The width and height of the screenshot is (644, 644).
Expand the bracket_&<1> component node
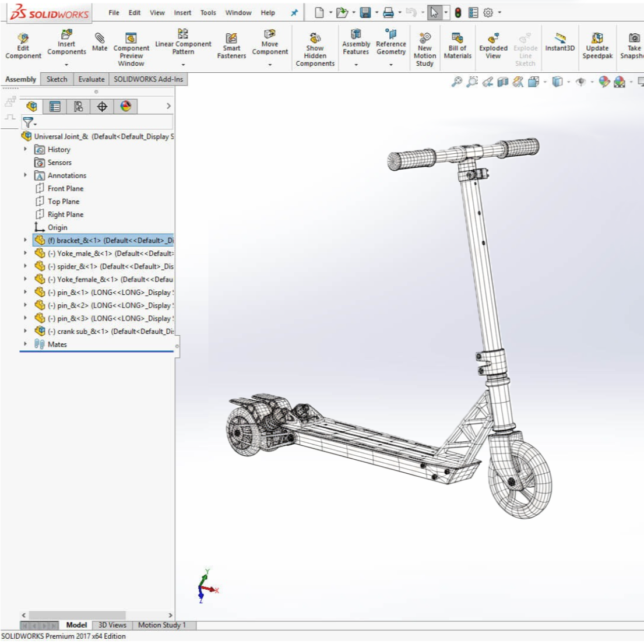[x=25, y=240]
